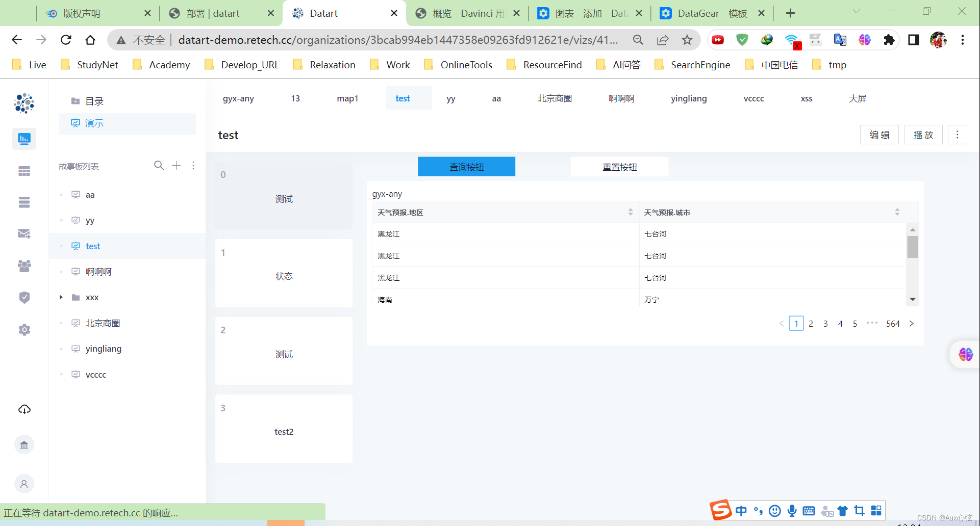
Task: Toggle Chinese/English input on Sogou bar
Action: point(741,510)
